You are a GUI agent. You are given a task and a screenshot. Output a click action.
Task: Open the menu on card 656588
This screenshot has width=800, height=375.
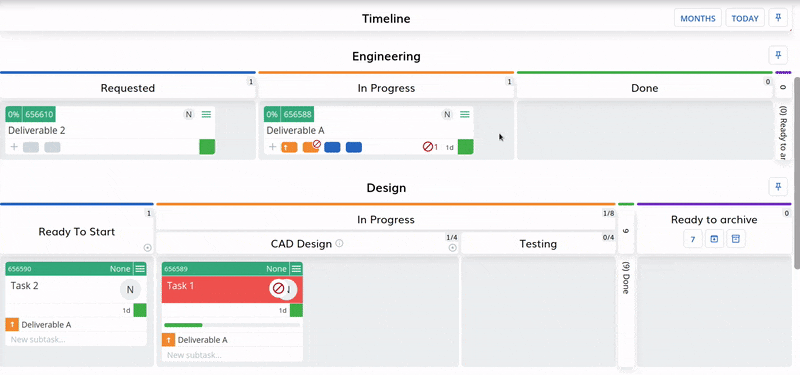[465, 114]
